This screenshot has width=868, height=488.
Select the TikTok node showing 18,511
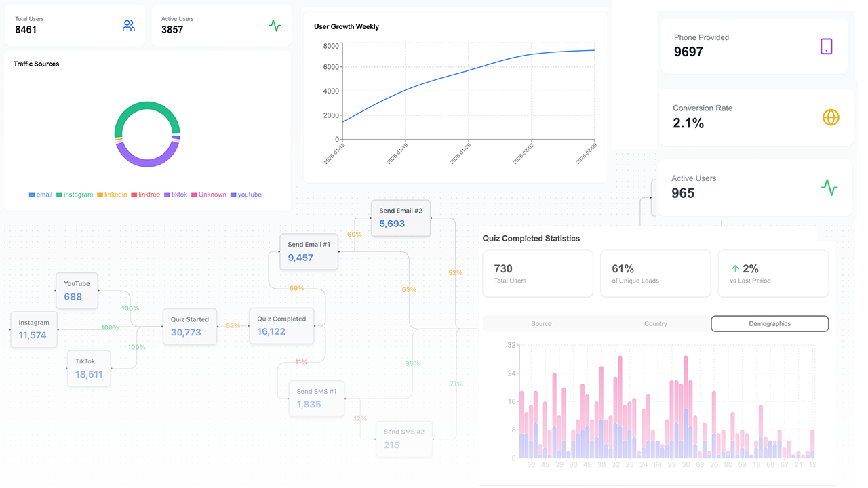click(88, 368)
